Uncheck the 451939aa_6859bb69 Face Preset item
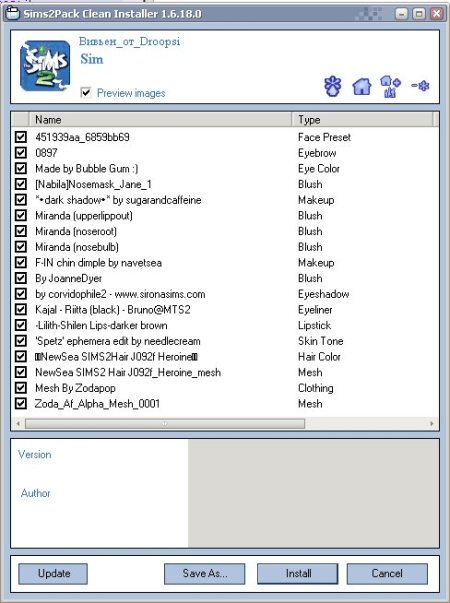Screen dimensions: 450x603 21,137
